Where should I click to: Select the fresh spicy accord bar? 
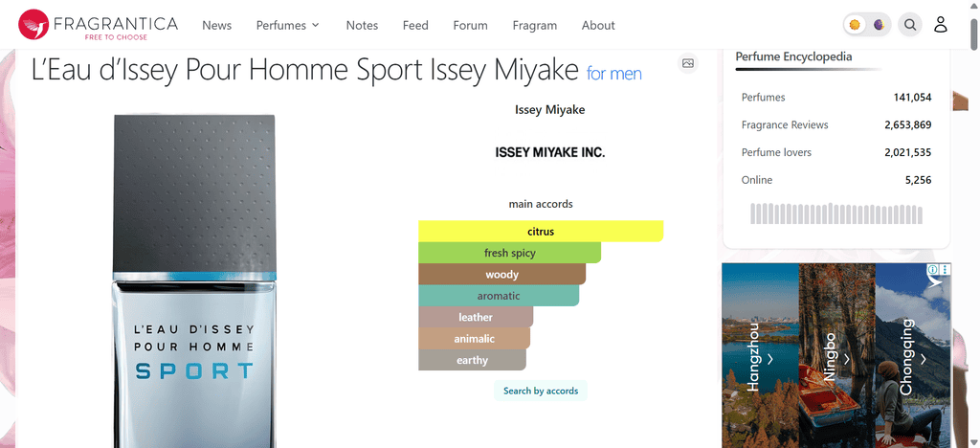(x=509, y=253)
